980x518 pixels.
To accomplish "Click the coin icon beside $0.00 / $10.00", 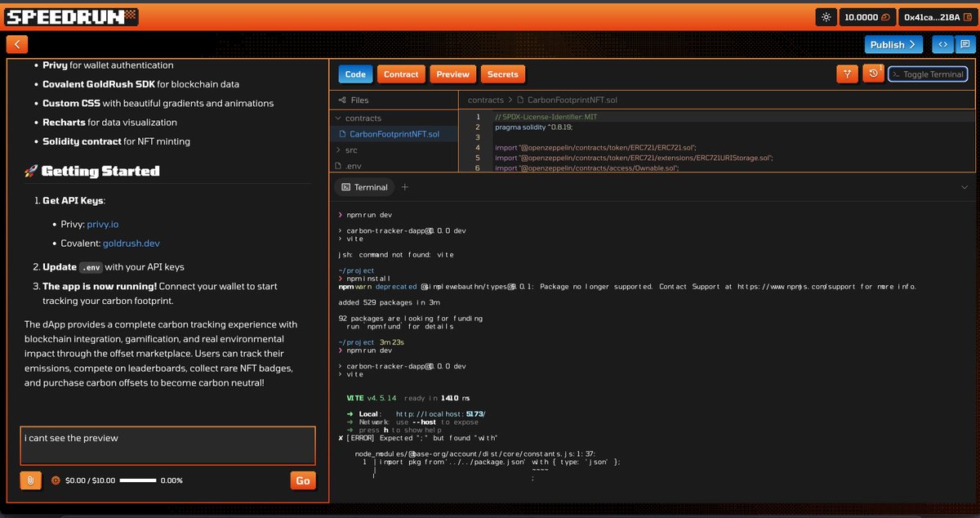I will point(56,480).
